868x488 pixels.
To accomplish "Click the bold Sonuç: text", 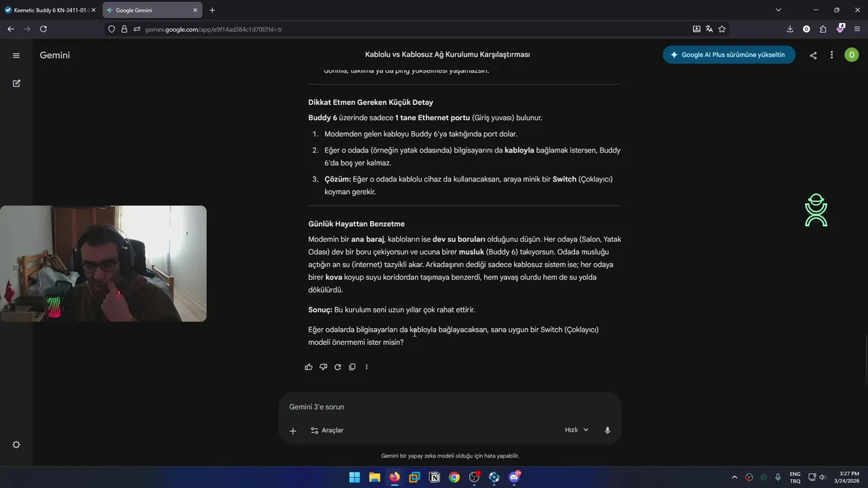I will [x=320, y=310].
